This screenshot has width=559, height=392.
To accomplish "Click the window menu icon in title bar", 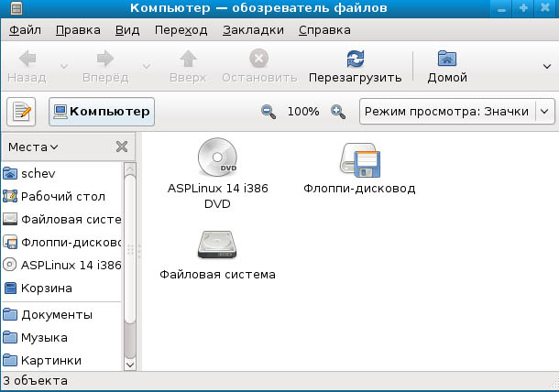I will (x=16, y=8).
